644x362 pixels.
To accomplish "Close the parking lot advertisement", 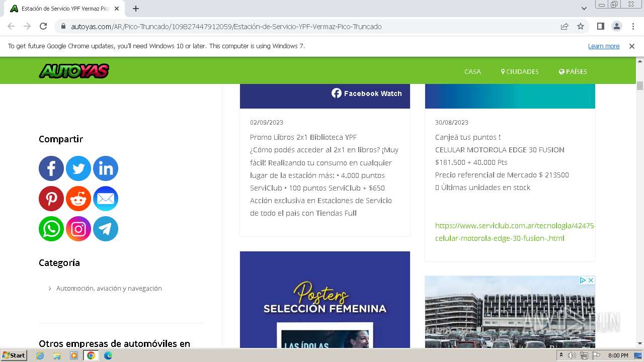I will 591,280.
